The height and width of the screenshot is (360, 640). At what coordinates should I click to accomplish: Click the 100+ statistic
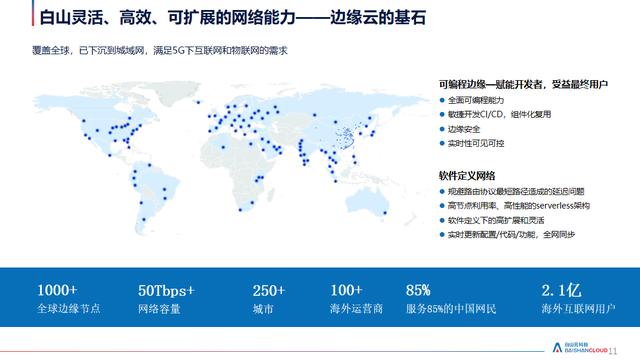pos(346,290)
